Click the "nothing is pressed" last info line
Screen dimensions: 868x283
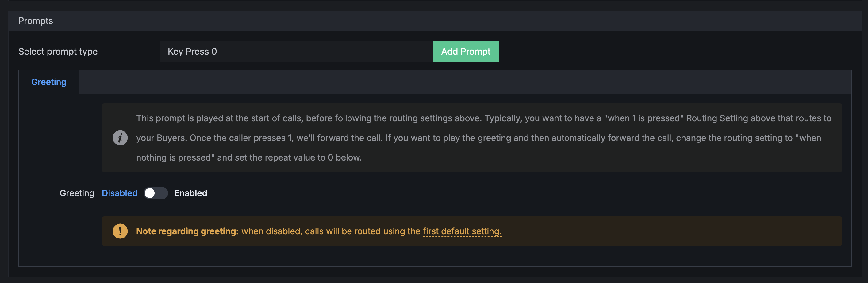tap(249, 157)
